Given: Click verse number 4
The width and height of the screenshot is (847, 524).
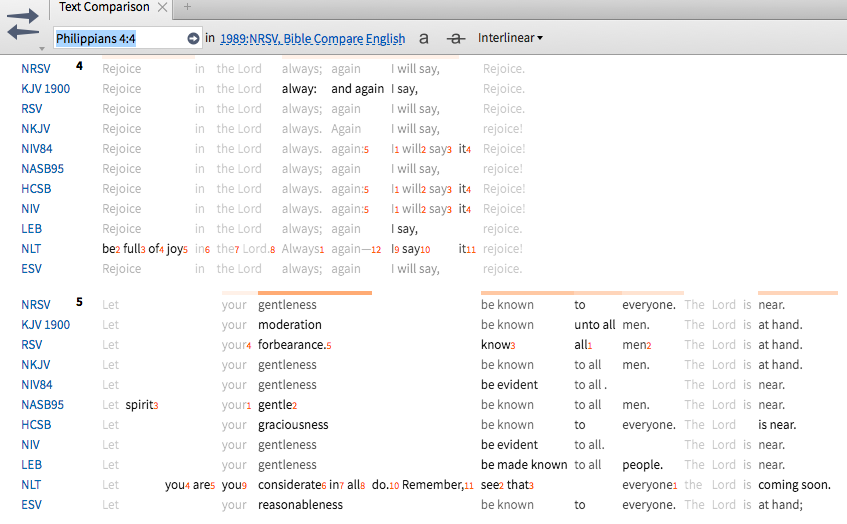Looking at the screenshot, I should (x=79, y=66).
